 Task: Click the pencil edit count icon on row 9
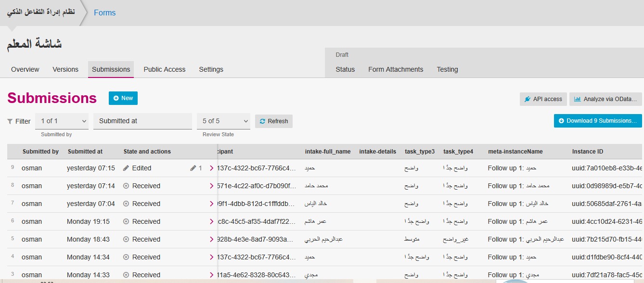193,168
